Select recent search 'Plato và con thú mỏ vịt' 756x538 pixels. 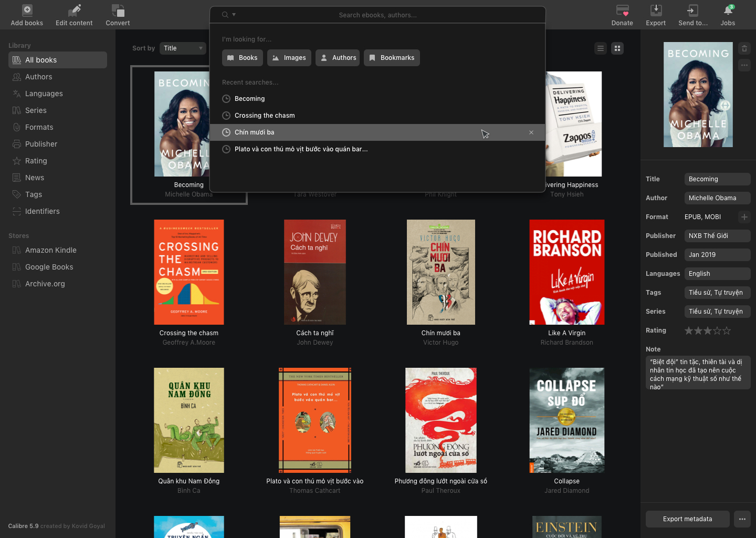377,149
